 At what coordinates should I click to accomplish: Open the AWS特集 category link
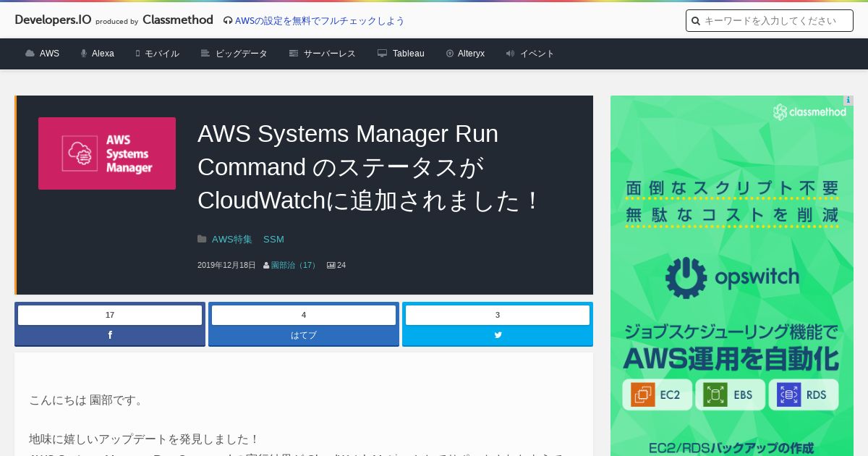pyautogui.click(x=232, y=239)
